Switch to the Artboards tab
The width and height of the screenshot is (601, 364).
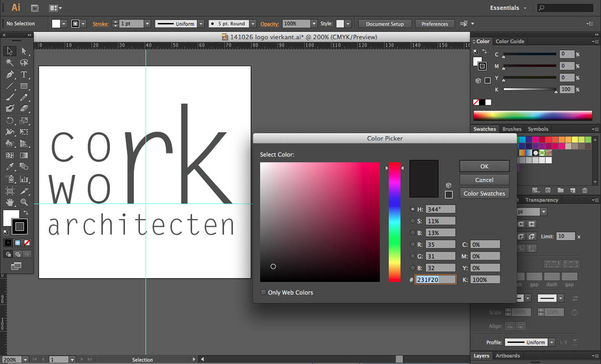[x=508, y=355]
